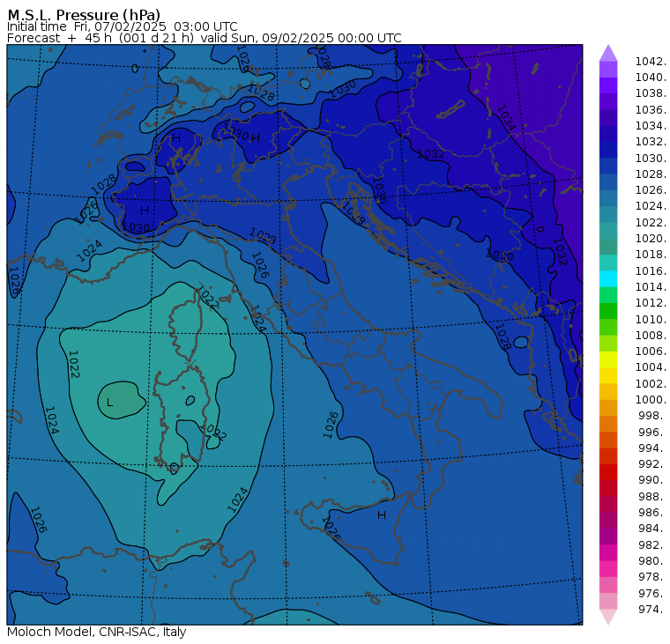Pick the lime swatch between 1006 and 1008
Viewport: 670px width, 644px height.
tap(608, 344)
